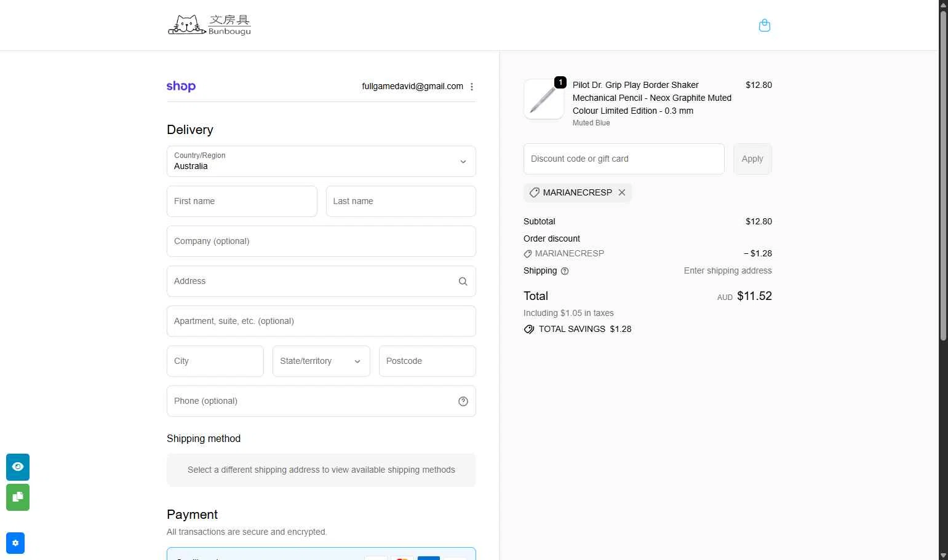The height and width of the screenshot is (560, 948).
Task: Focus the City field
Action: click(x=215, y=361)
